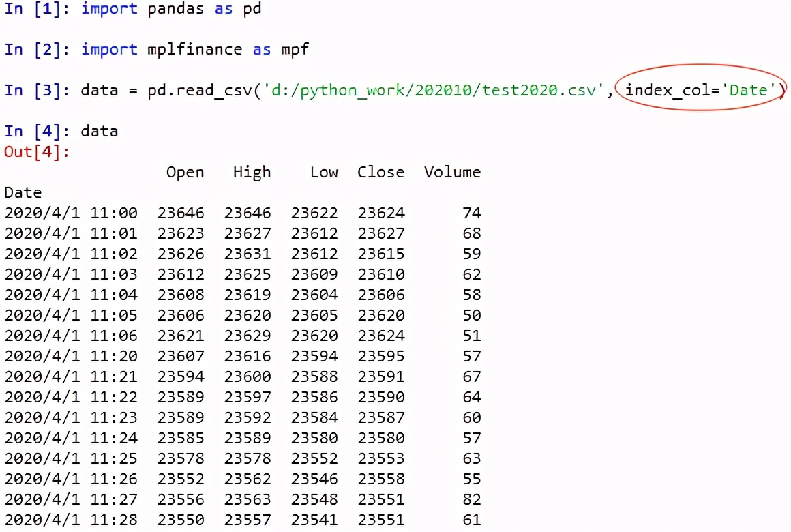Select the Open column header

click(x=185, y=172)
